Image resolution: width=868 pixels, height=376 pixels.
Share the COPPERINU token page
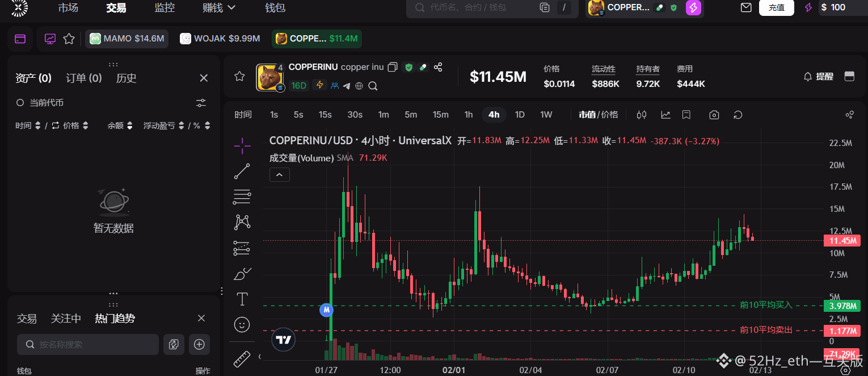(438, 67)
